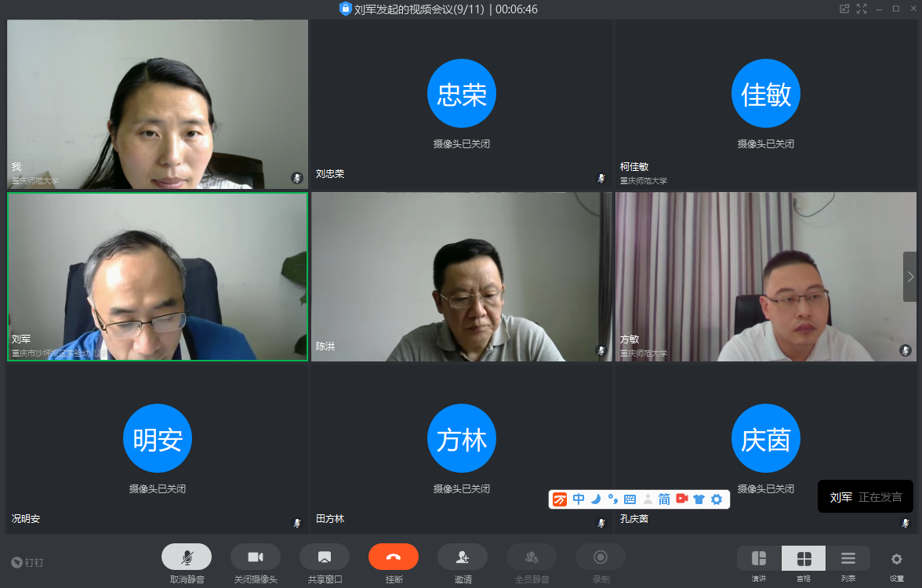This screenshot has height=588, width=922.
Task: Select 刘军 speaker video tile
Action: pos(158,277)
